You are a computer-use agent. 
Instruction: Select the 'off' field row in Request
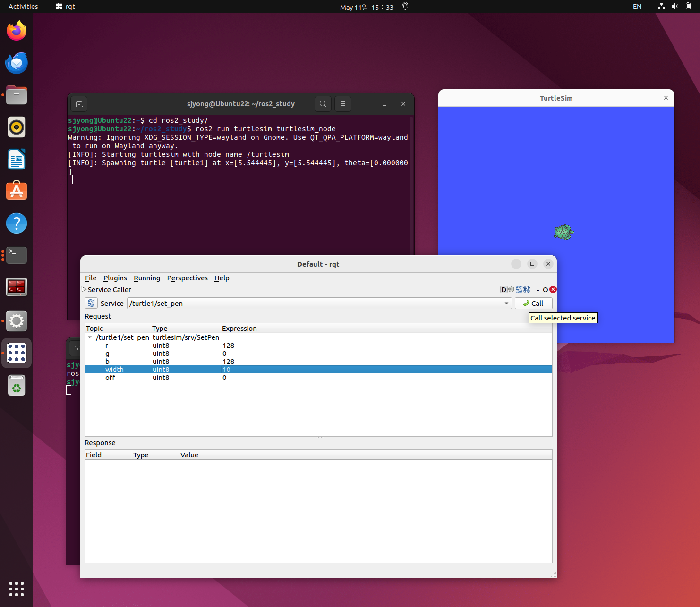[318, 378]
